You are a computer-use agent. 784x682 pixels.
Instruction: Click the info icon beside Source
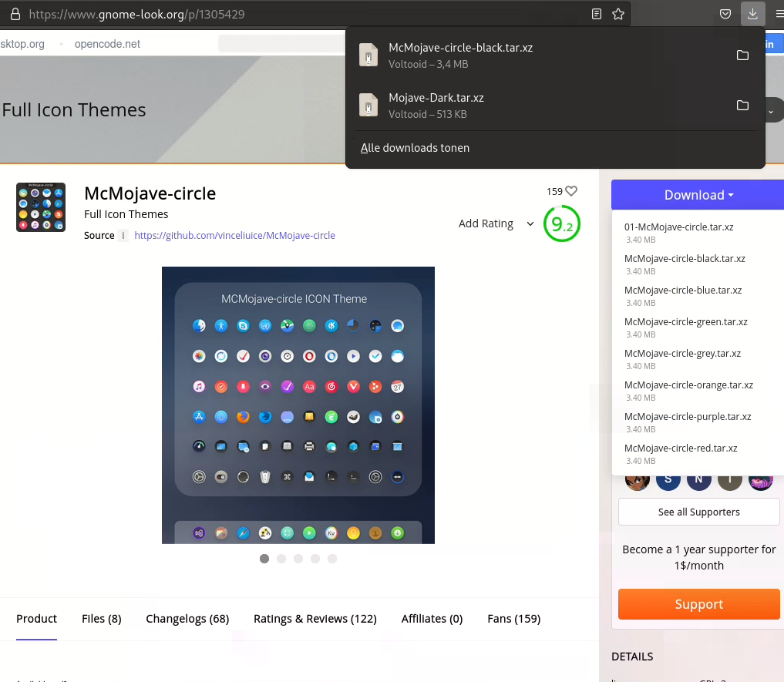point(123,236)
